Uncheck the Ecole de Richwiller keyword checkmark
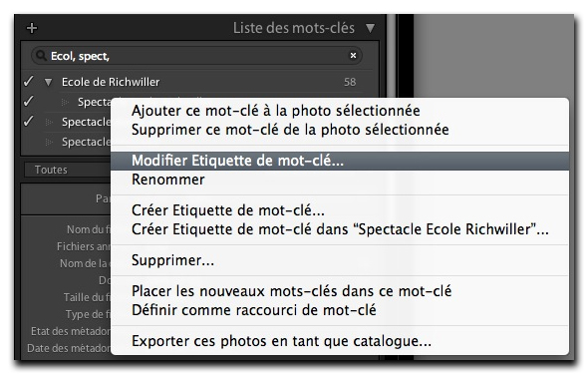Image resolution: width=588 pixels, height=374 pixels. 29,81
